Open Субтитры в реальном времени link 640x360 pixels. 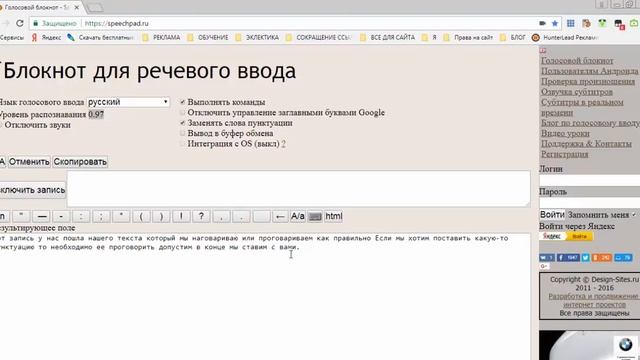(x=582, y=107)
